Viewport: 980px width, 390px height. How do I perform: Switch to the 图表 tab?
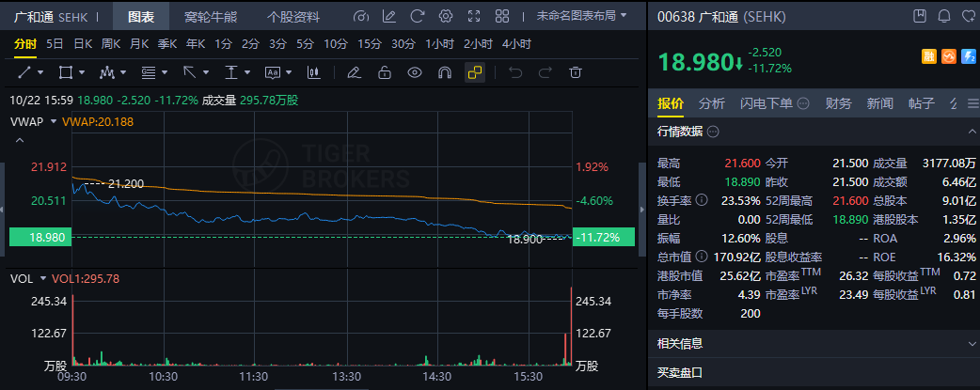pos(141,17)
